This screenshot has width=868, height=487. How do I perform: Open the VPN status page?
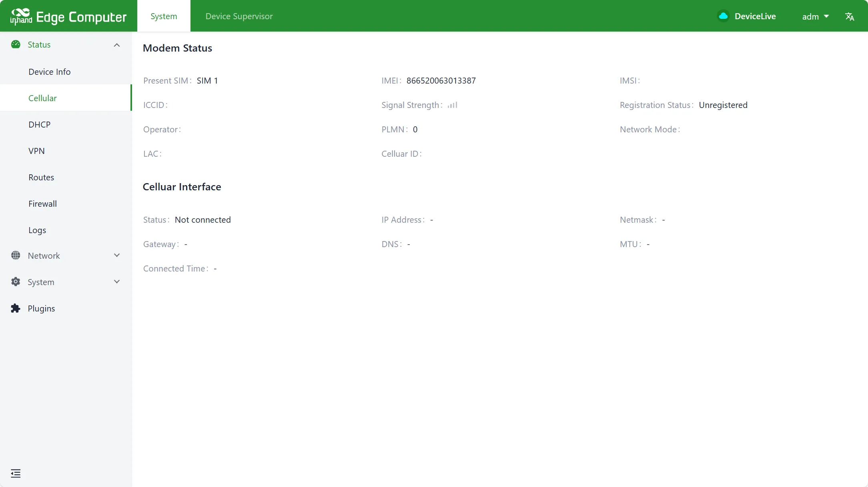click(66, 151)
